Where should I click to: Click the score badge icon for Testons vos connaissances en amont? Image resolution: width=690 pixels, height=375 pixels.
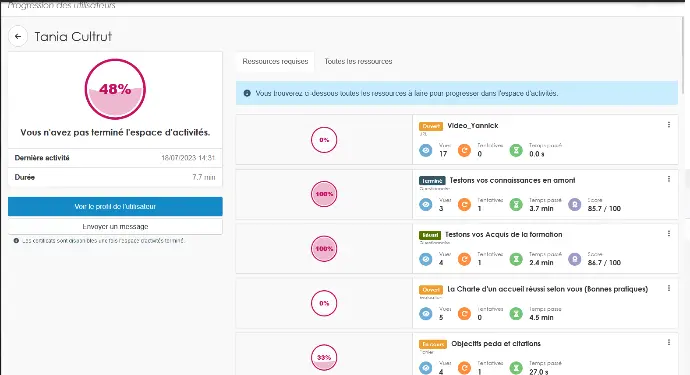(x=575, y=205)
